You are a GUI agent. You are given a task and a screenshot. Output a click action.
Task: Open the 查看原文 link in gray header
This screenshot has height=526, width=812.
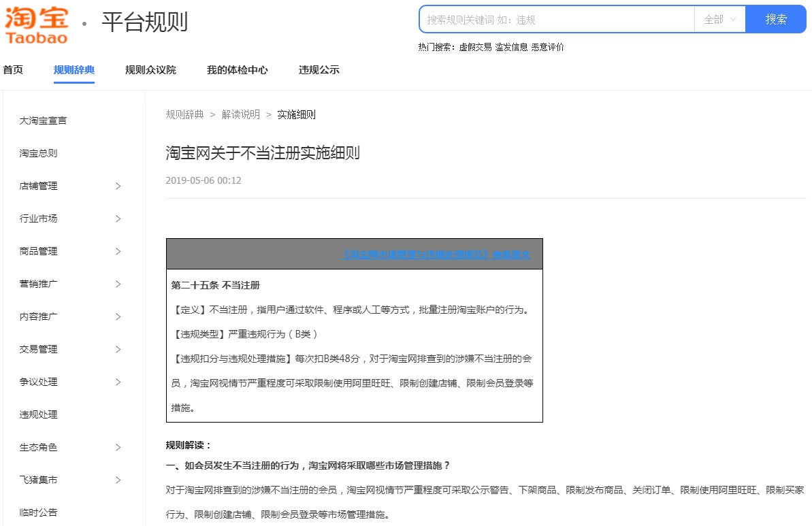pos(436,254)
